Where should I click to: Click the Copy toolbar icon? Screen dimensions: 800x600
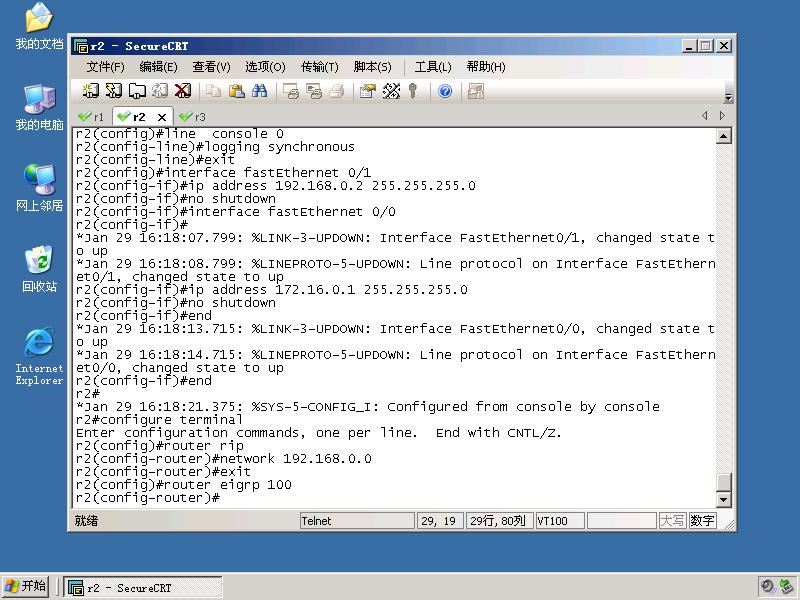(213, 91)
